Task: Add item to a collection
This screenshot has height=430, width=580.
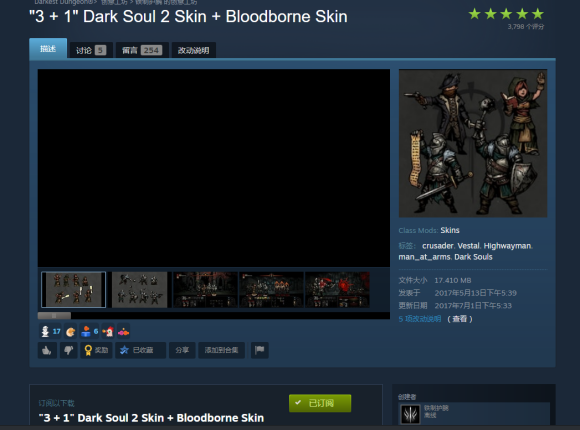Action: (x=221, y=350)
